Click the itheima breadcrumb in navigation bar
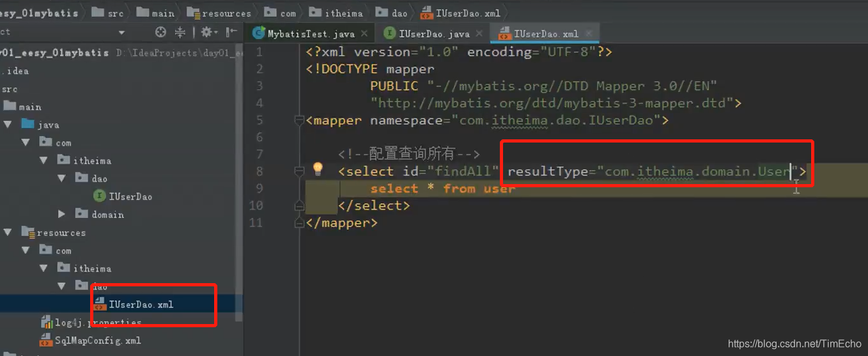Screen dimensions: 868x356 point(336,13)
